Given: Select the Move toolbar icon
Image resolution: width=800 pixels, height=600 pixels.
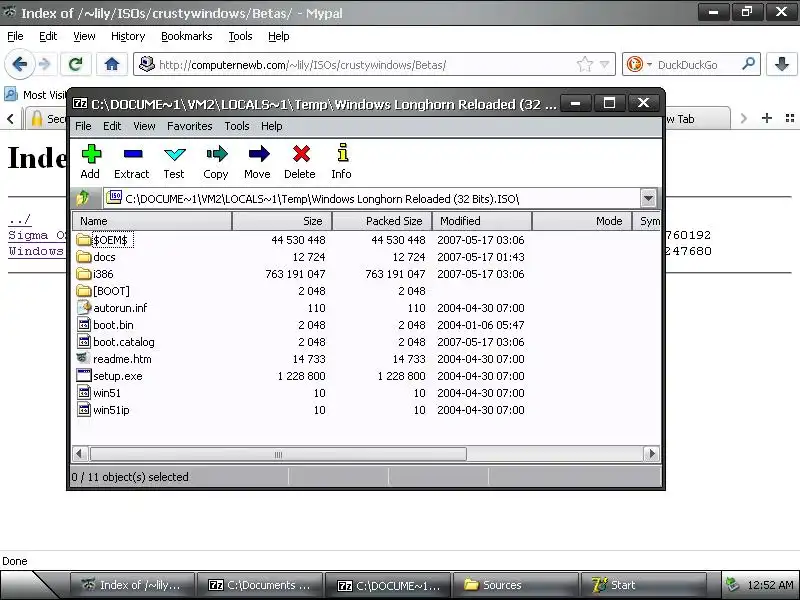Looking at the screenshot, I should click(x=258, y=162).
